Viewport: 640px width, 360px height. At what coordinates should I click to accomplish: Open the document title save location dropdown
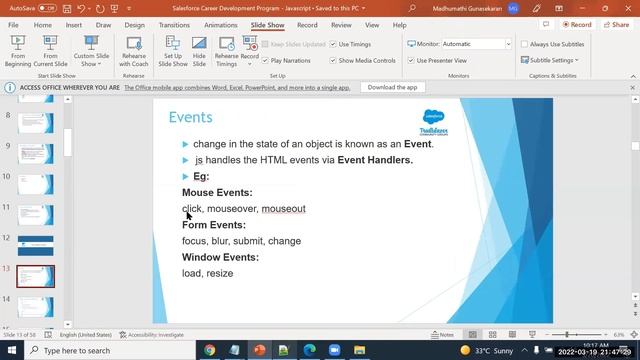[363, 8]
